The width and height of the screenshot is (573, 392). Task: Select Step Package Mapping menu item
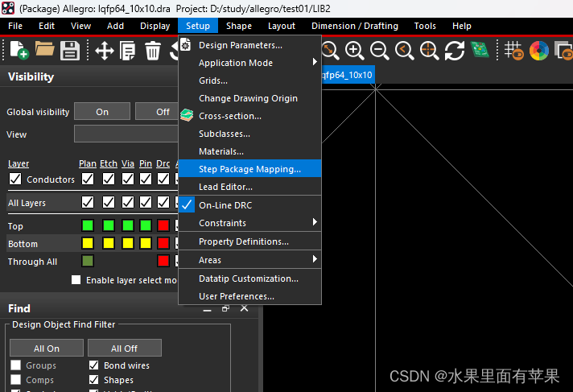coord(249,169)
